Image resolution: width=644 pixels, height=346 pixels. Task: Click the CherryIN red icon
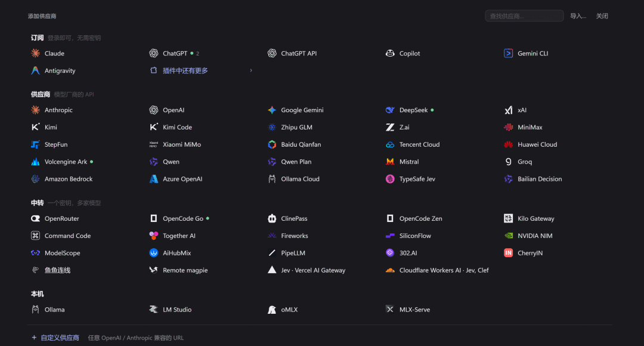click(x=508, y=253)
